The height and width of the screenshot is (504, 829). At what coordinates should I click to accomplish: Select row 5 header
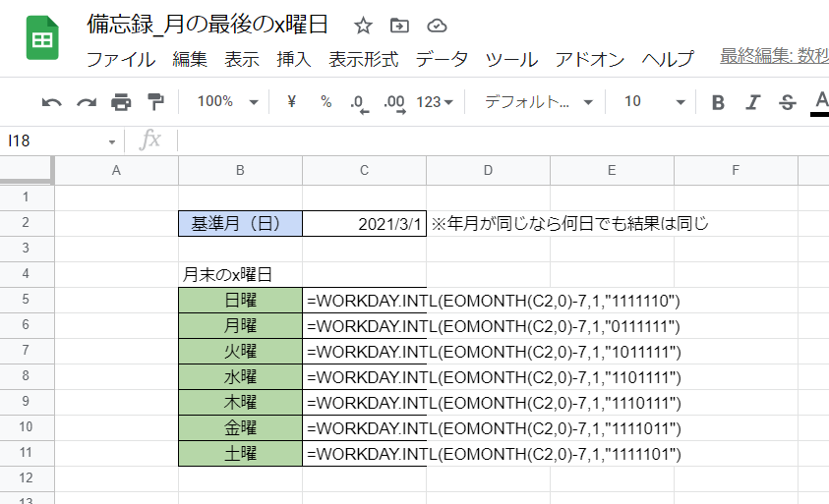pos(26,300)
